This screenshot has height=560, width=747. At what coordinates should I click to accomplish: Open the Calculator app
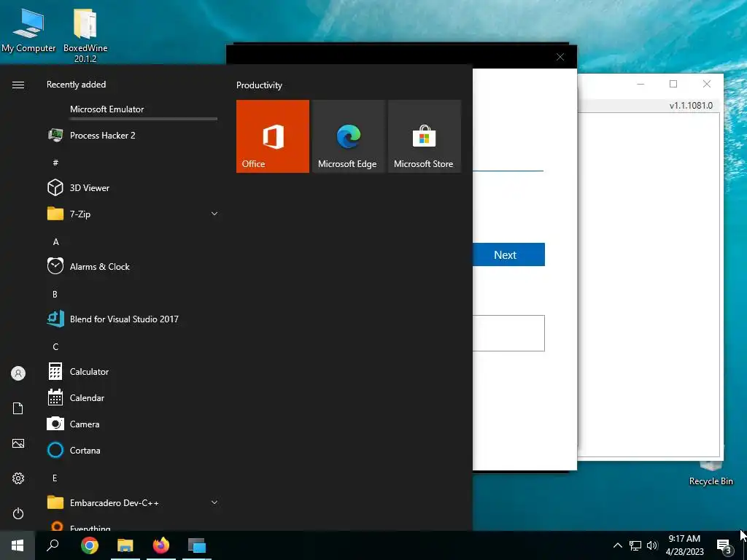point(133,371)
